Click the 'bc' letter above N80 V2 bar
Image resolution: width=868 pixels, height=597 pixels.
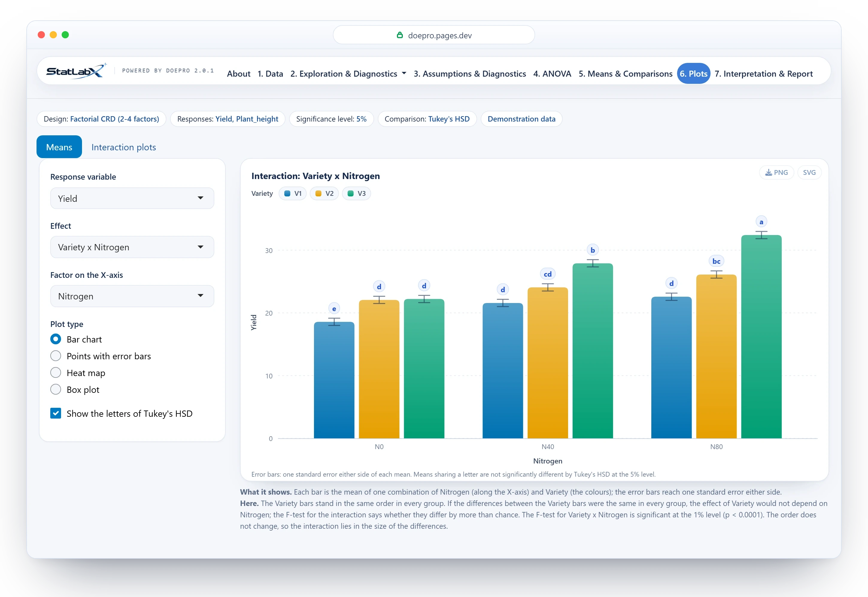(x=716, y=261)
